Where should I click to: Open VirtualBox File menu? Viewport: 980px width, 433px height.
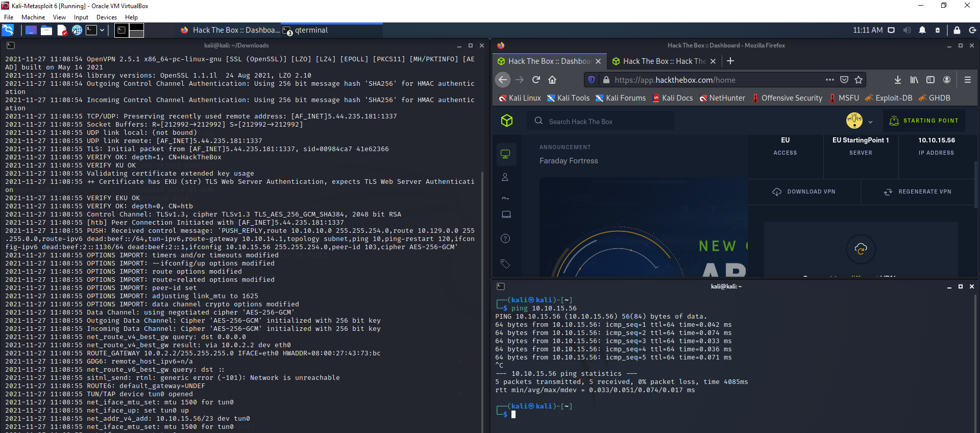click(x=9, y=17)
